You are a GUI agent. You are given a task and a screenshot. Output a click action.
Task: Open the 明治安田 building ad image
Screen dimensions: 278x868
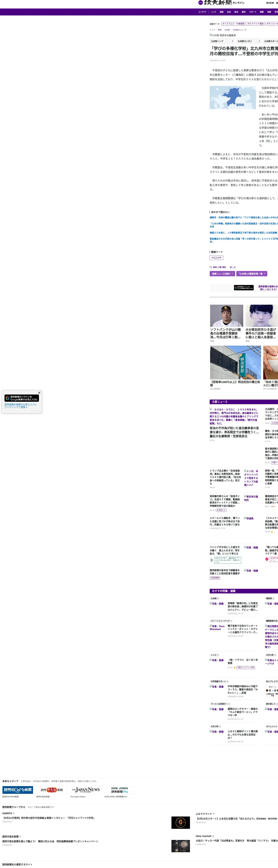(235, 363)
